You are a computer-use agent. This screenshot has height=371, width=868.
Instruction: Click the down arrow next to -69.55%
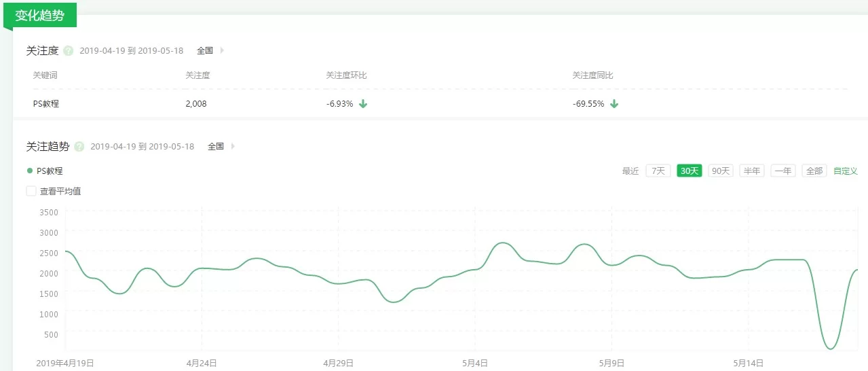pos(614,104)
